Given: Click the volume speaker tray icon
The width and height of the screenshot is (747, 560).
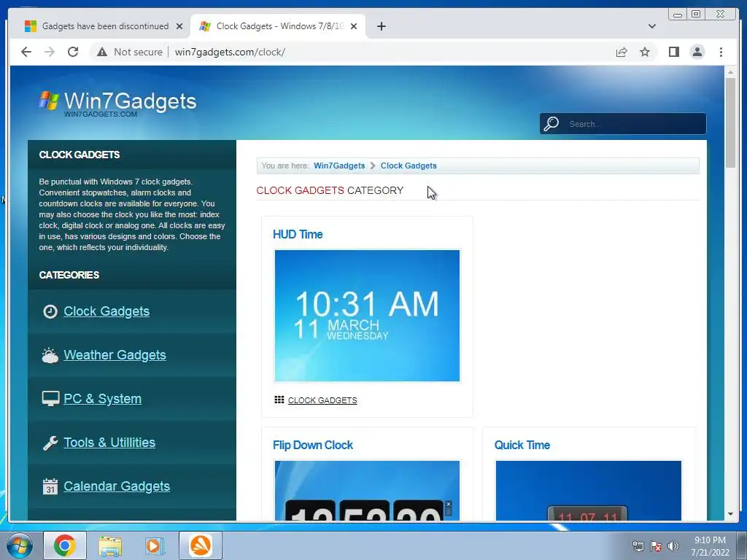Looking at the screenshot, I should pos(673,546).
